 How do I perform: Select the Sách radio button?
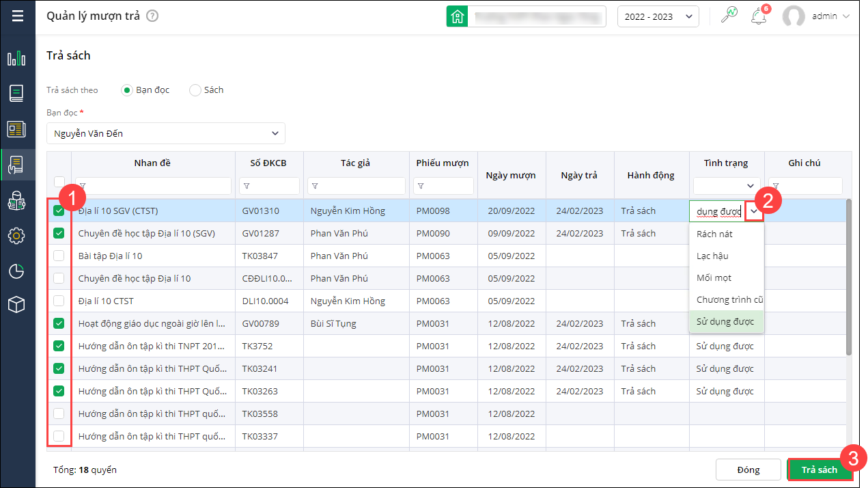pyautogui.click(x=195, y=90)
